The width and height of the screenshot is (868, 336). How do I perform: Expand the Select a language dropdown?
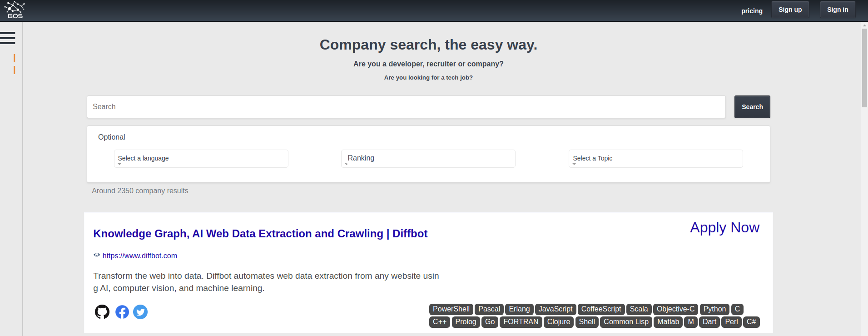click(201, 159)
